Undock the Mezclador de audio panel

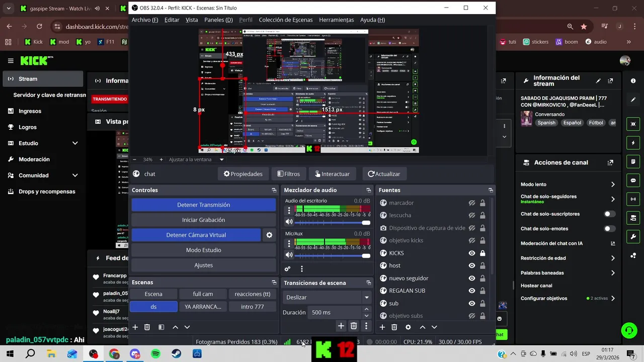pyautogui.click(x=368, y=190)
